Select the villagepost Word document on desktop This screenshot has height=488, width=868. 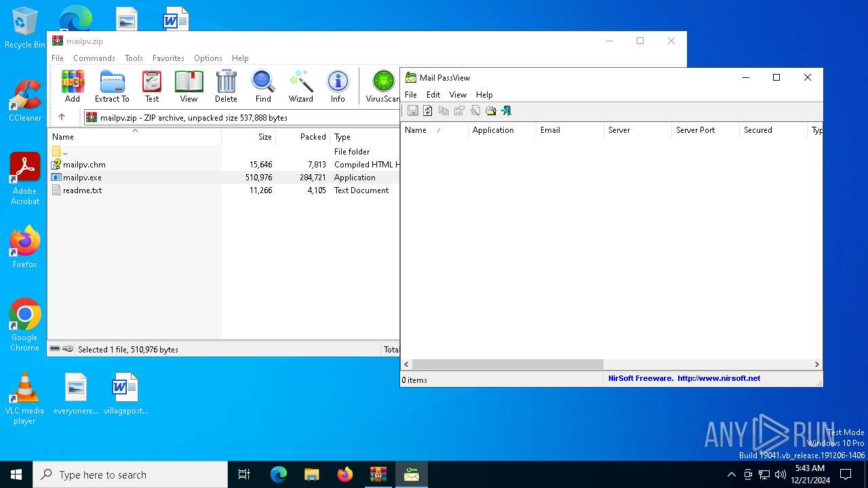coord(125,393)
